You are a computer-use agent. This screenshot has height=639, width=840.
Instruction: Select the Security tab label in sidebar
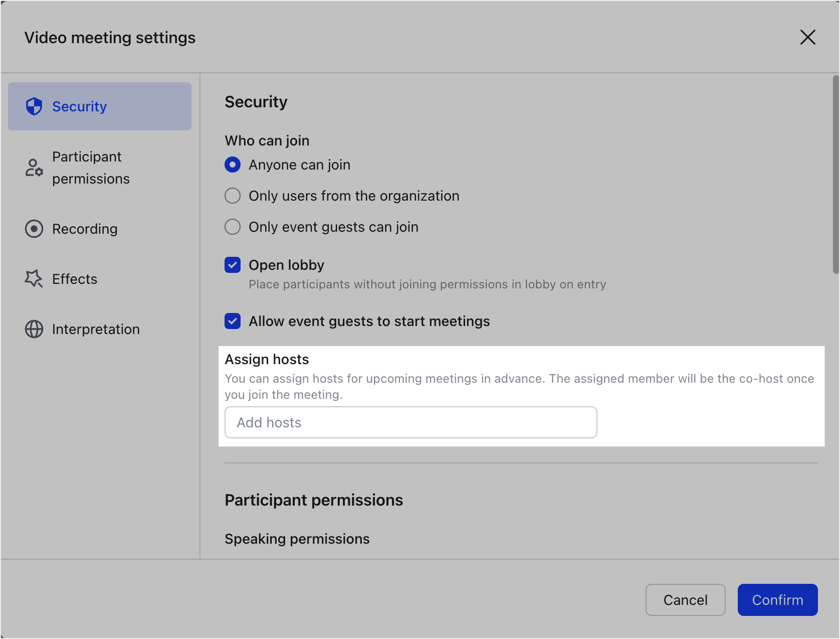79,106
